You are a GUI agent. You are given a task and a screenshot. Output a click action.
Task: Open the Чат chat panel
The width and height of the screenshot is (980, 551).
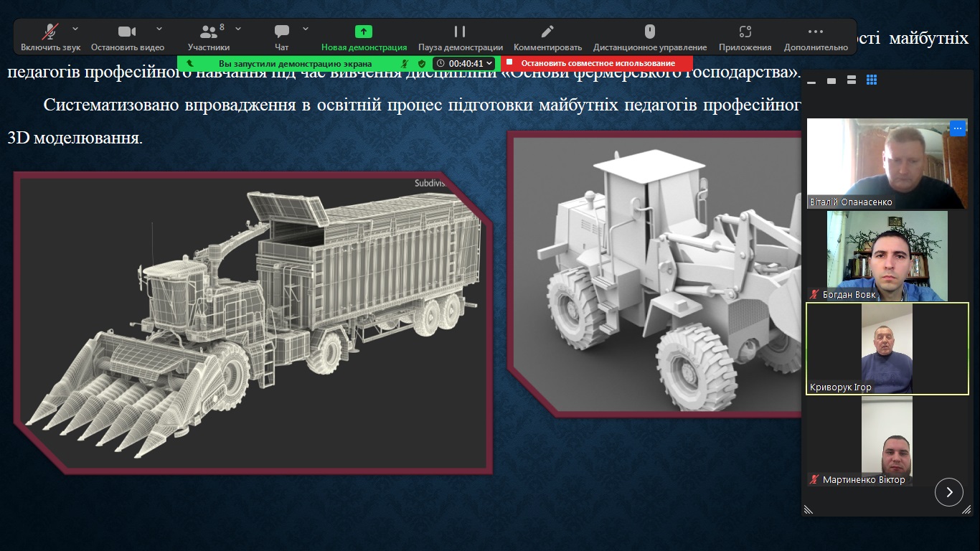(282, 37)
